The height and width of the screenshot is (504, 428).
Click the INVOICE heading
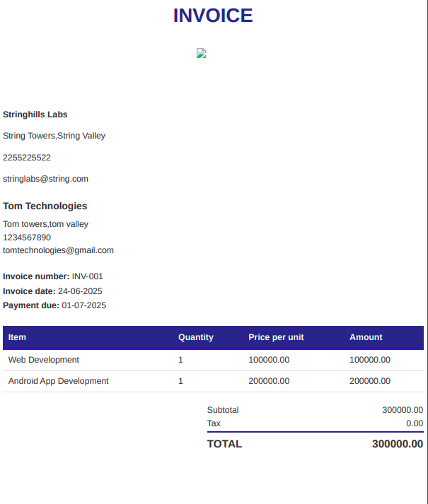[213, 16]
